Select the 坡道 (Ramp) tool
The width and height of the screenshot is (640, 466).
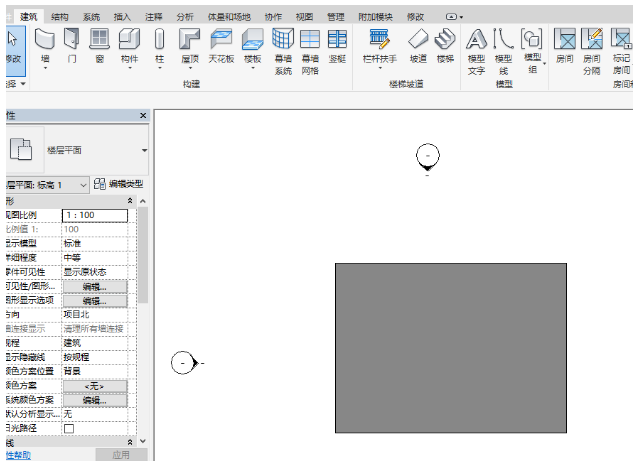(418, 46)
